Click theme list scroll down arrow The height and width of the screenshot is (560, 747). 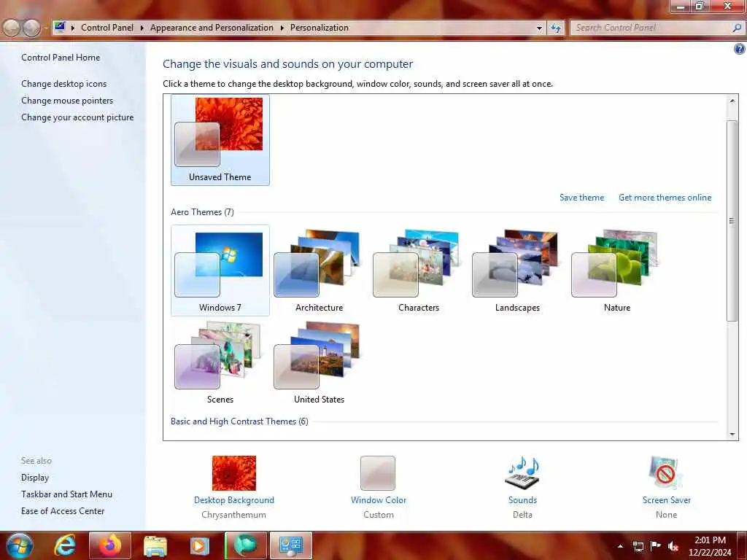tap(732, 434)
